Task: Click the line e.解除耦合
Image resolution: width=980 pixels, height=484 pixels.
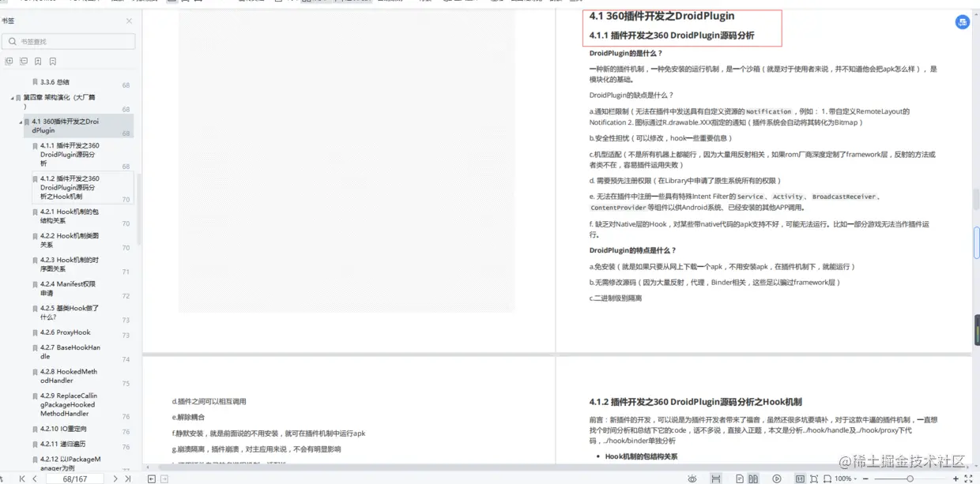Action: pos(188,417)
